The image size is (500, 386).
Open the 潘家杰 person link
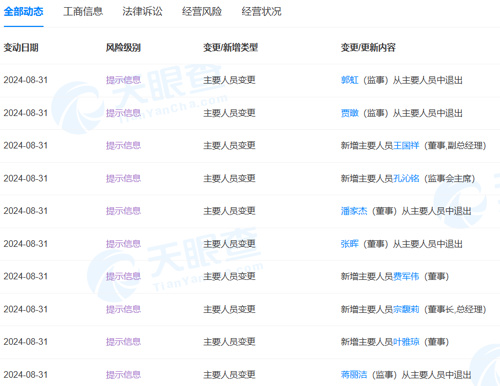tap(354, 211)
